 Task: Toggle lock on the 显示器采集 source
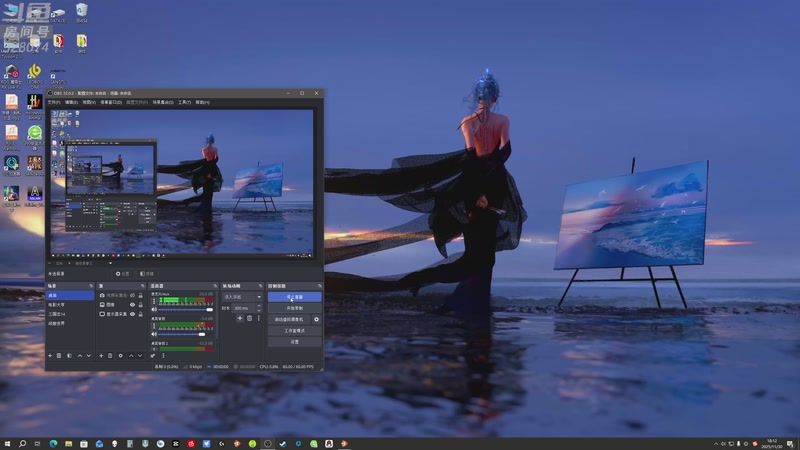(140, 314)
